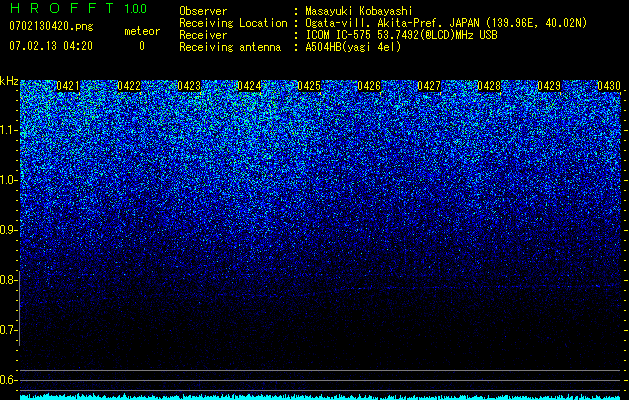Click the 0426 time marker

[x=369, y=86]
